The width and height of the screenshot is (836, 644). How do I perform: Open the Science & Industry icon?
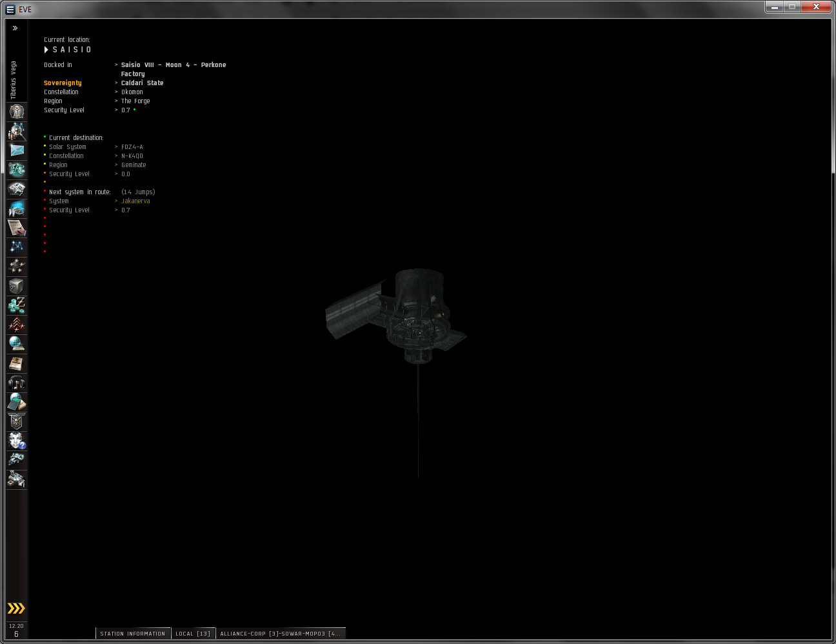[17, 208]
